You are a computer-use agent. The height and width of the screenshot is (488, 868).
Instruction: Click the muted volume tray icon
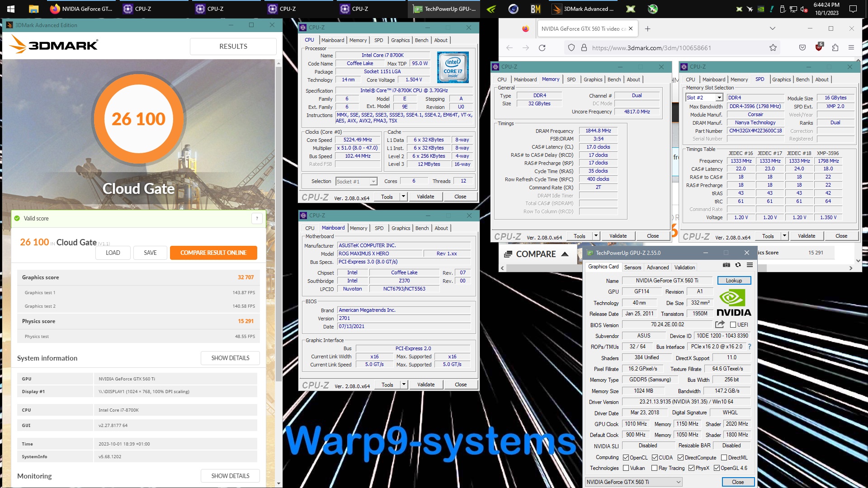point(804,9)
